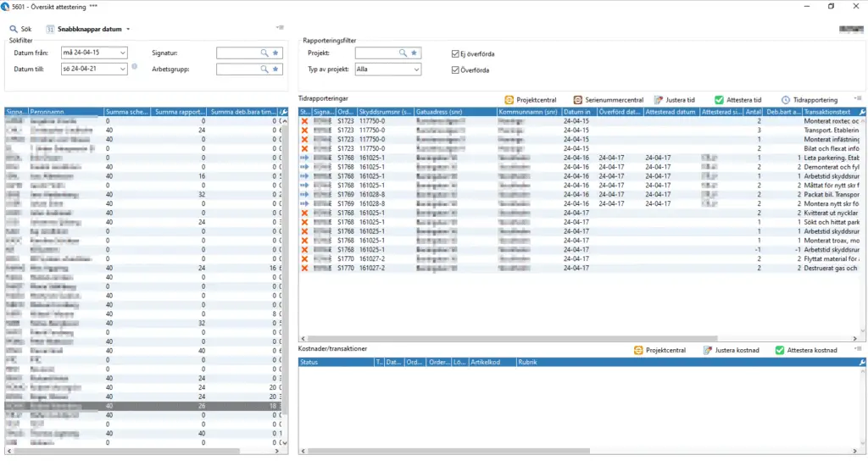
Task: Click the magnifier icon in Projekt field
Action: tap(405, 53)
